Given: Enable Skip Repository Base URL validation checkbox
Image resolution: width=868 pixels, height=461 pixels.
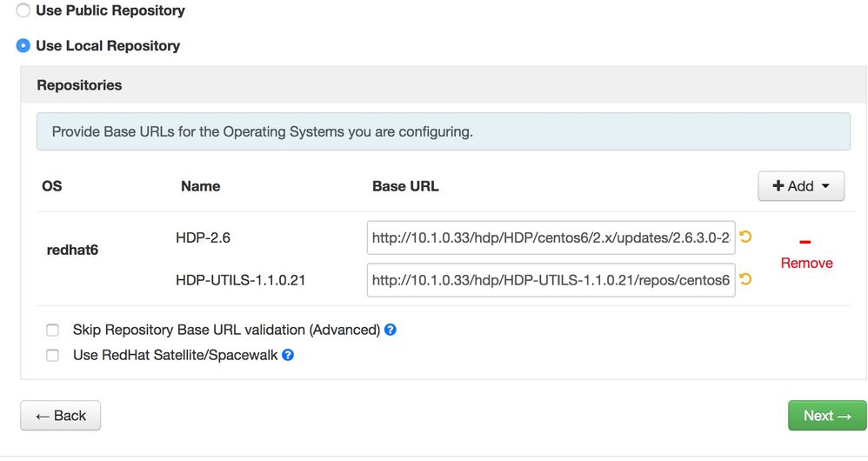Looking at the screenshot, I should point(53,331).
